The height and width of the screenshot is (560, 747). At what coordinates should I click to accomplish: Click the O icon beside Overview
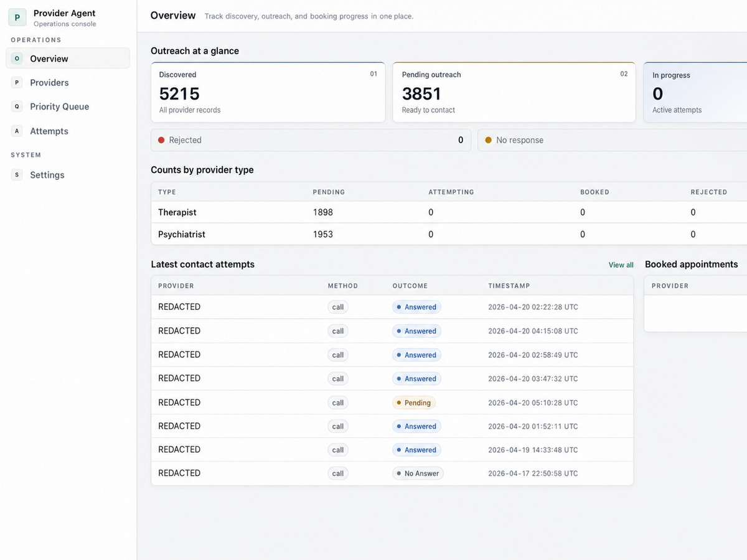17,58
